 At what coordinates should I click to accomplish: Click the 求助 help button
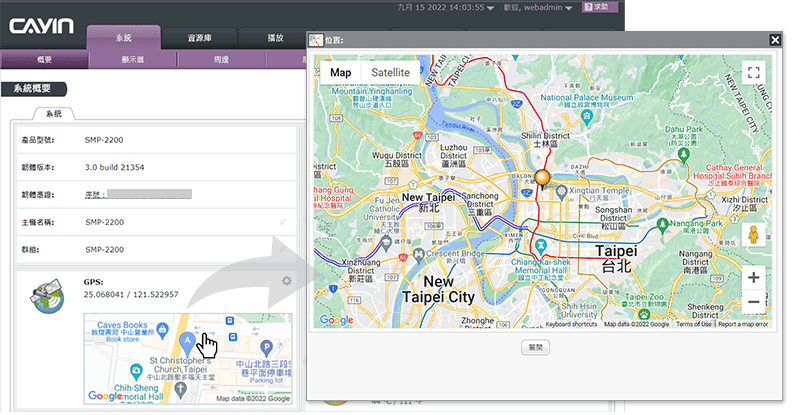[600, 7]
